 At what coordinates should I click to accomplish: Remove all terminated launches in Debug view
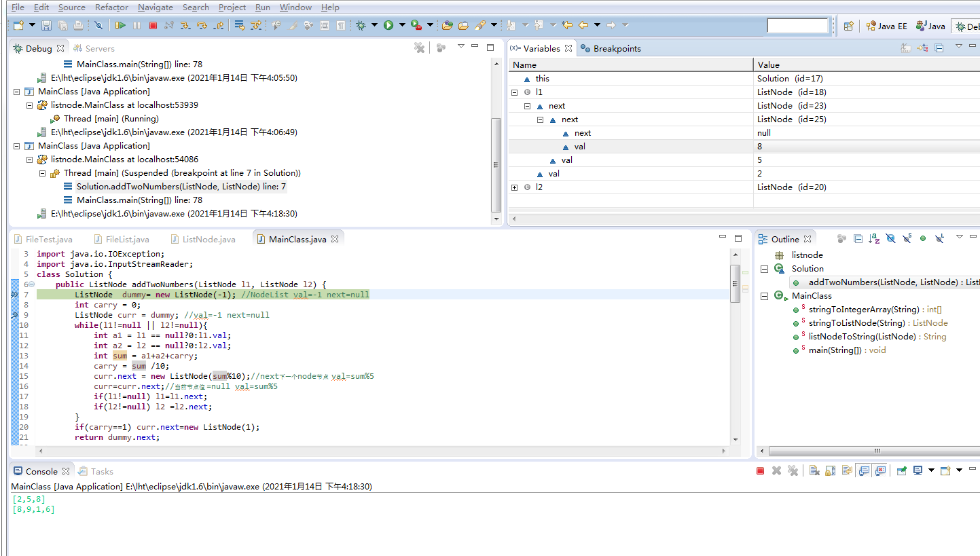419,48
